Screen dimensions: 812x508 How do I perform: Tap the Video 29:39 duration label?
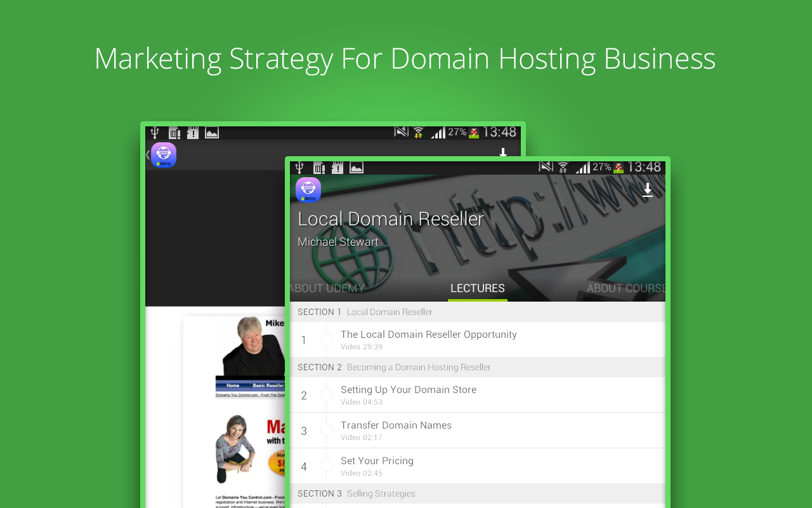pyautogui.click(x=362, y=347)
